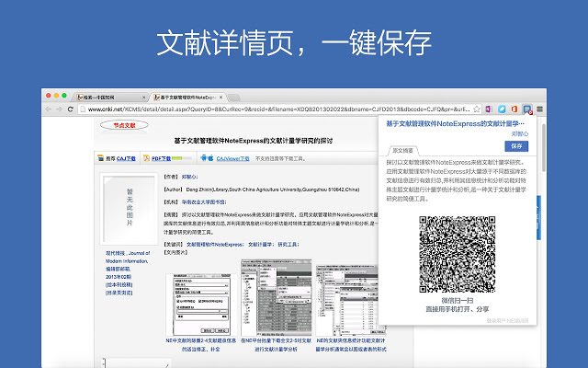Screen dimensions: 588x368
Task: Click keyword link 文献管理软件NoteExpress
Action: (214, 244)
